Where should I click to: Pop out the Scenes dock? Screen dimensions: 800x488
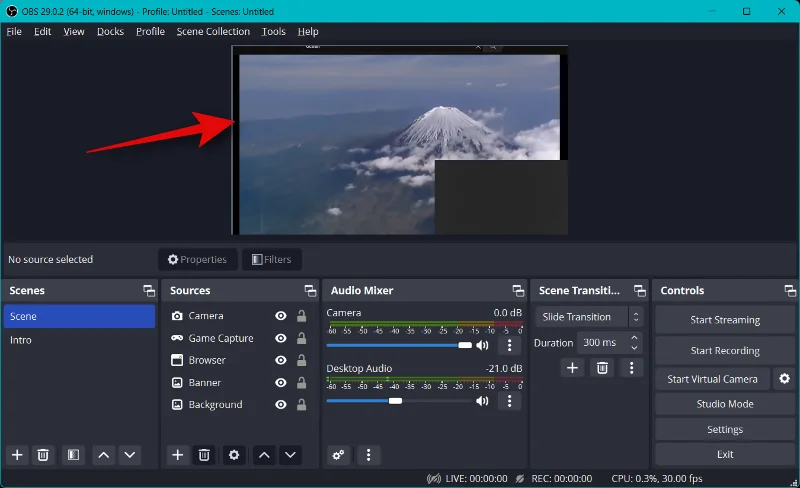(x=149, y=290)
